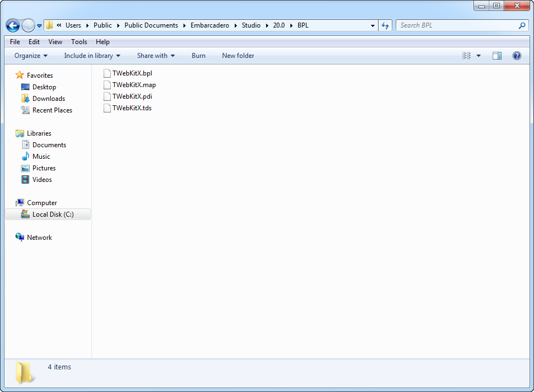
Task: Create a New folder
Action: click(x=238, y=56)
